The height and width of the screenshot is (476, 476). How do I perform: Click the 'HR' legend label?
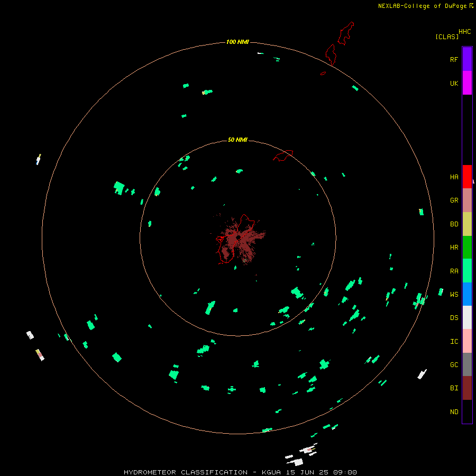click(x=454, y=248)
